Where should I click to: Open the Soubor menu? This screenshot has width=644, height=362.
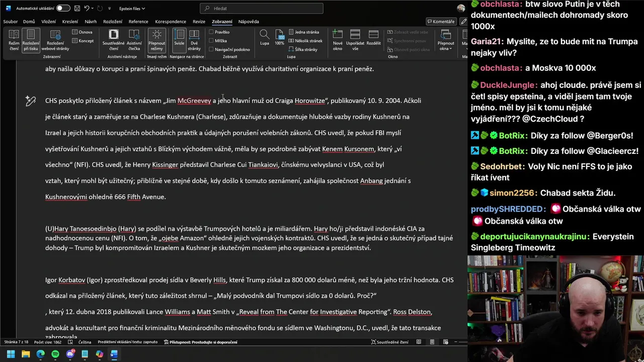pyautogui.click(x=10, y=22)
